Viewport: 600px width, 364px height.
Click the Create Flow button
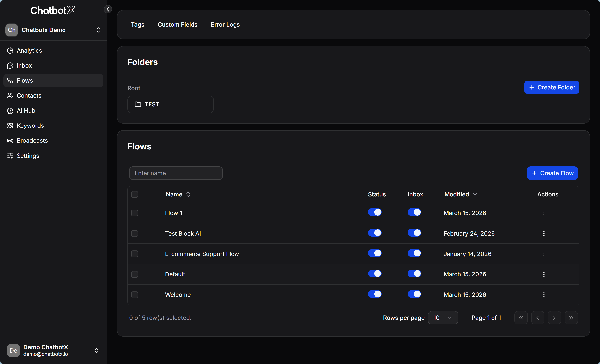(x=552, y=173)
